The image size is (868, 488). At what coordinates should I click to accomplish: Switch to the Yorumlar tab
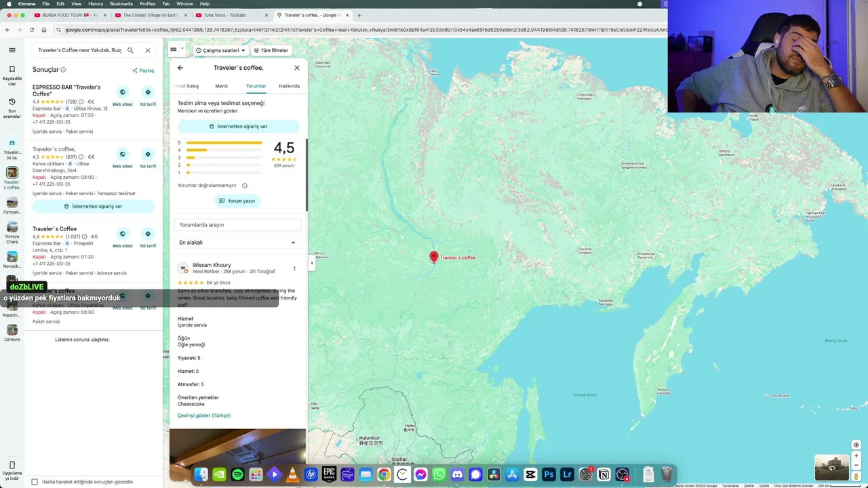point(256,86)
